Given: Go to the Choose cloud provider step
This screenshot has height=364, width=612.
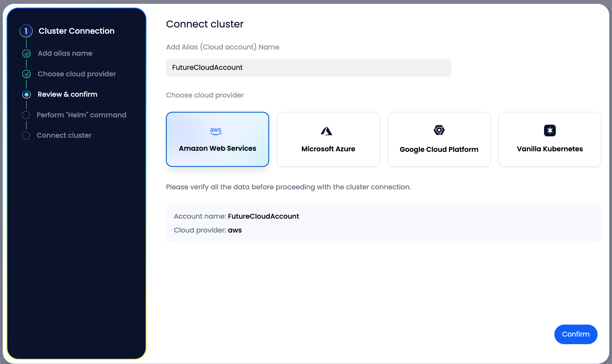Looking at the screenshot, I should pos(77,74).
